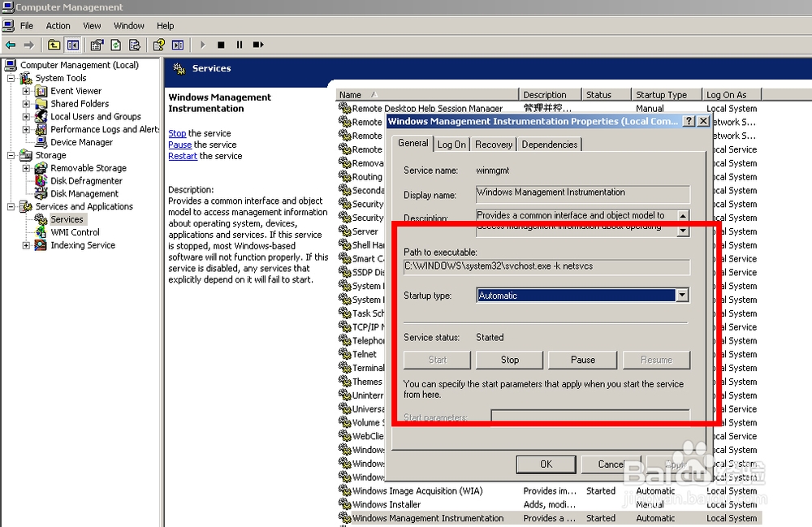812x527 pixels.
Task: Switch to the General tab
Action: pyautogui.click(x=412, y=144)
